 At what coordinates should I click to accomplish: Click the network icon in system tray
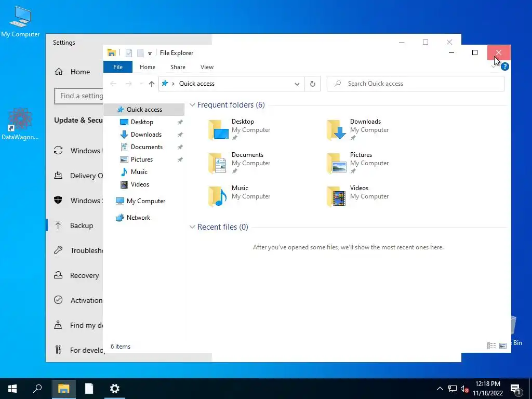tap(453, 389)
